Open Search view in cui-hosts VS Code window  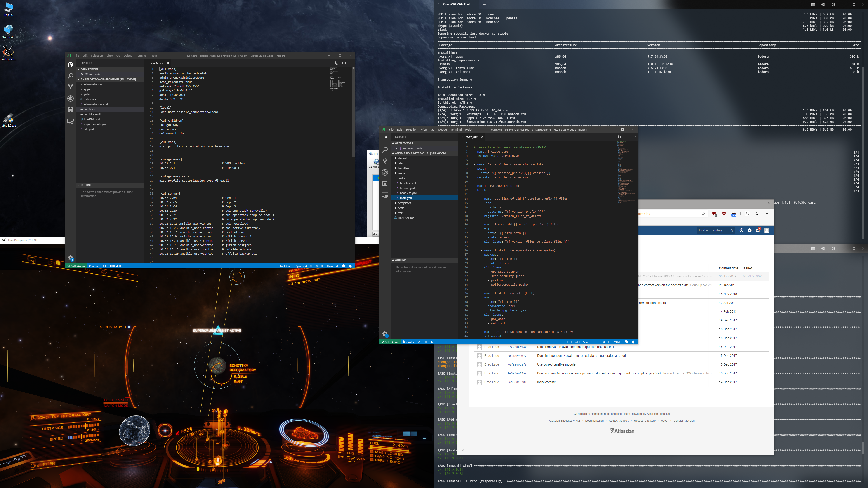point(71,76)
